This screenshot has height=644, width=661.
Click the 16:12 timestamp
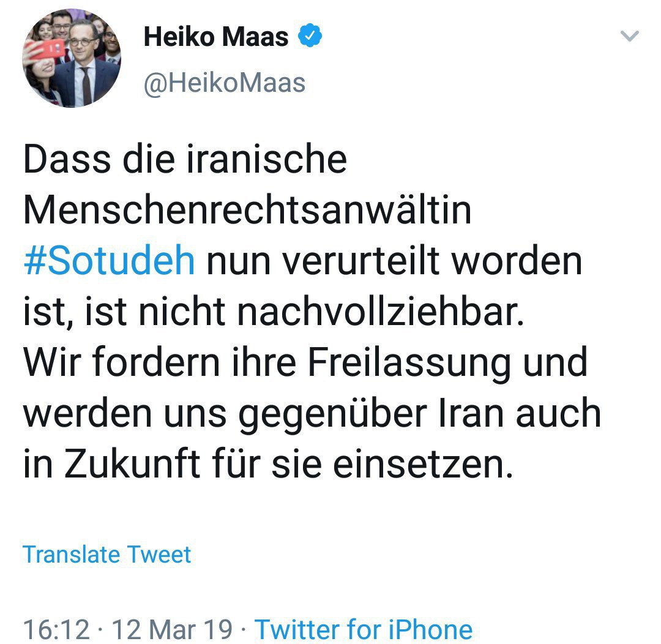56,629
